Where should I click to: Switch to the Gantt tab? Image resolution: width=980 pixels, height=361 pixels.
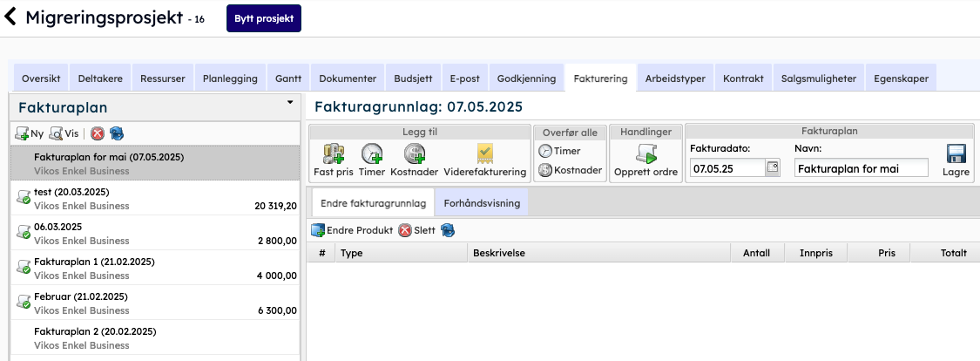click(x=288, y=78)
